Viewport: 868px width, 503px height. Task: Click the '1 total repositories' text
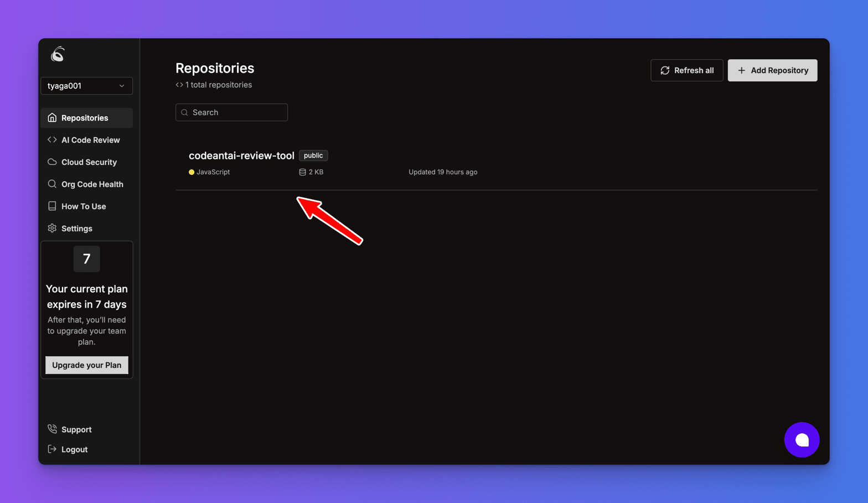(x=219, y=85)
